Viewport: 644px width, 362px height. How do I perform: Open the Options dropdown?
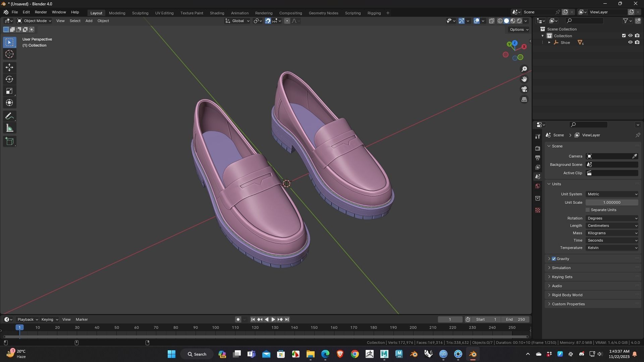tap(519, 29)
